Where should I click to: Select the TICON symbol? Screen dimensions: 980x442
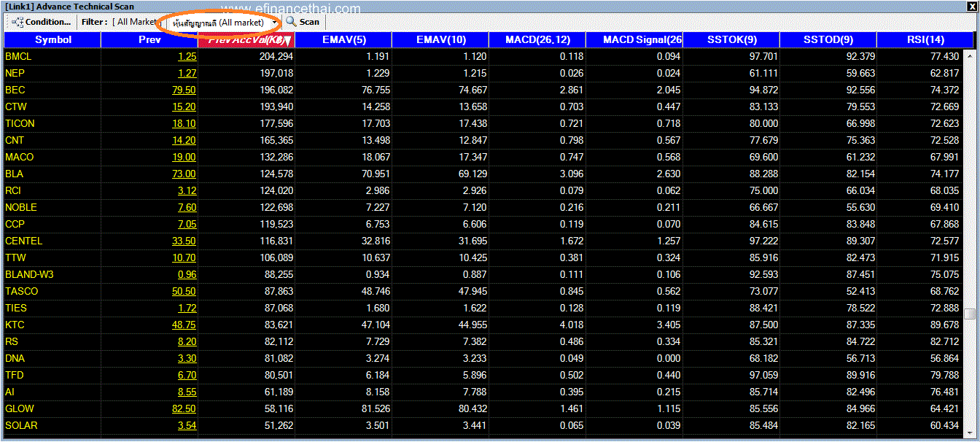coord(20,123)
